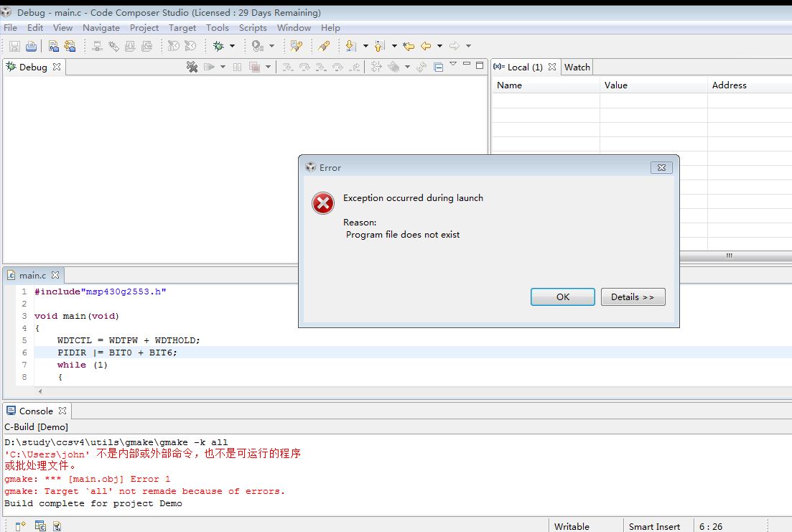792x532 pixels.
Task: Launch debug with the green bug icon
Action: [218, 47]
